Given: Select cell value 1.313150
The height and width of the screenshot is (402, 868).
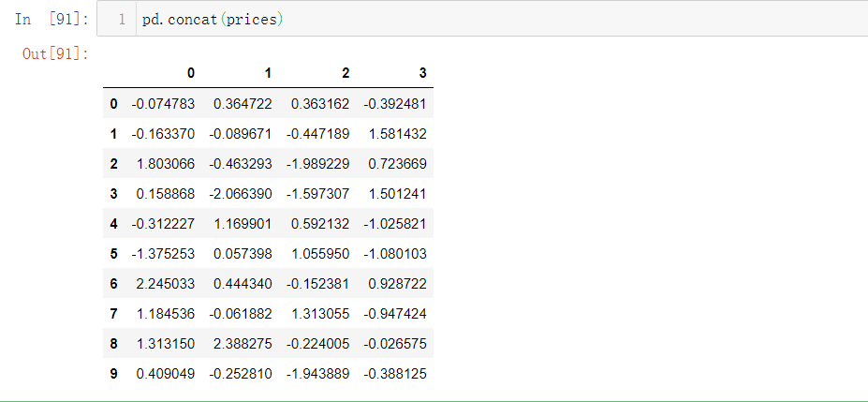Looking at the screenshot, I should click(166, 344).
